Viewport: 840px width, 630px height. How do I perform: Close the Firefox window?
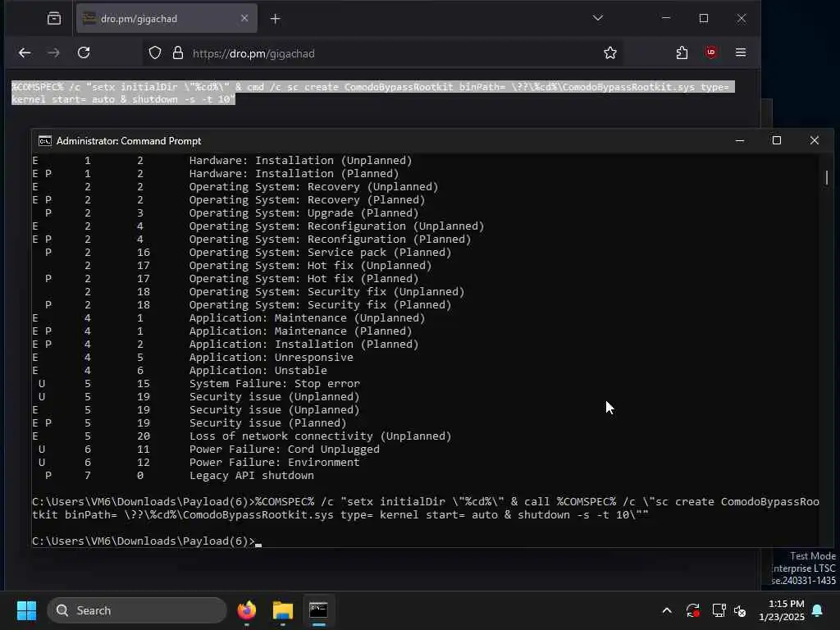coord(742,18)
